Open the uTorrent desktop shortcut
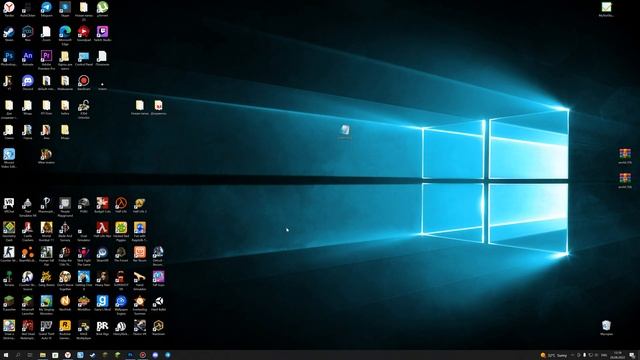The width and height of the screenshot is (640, 360). click(102, 7)
